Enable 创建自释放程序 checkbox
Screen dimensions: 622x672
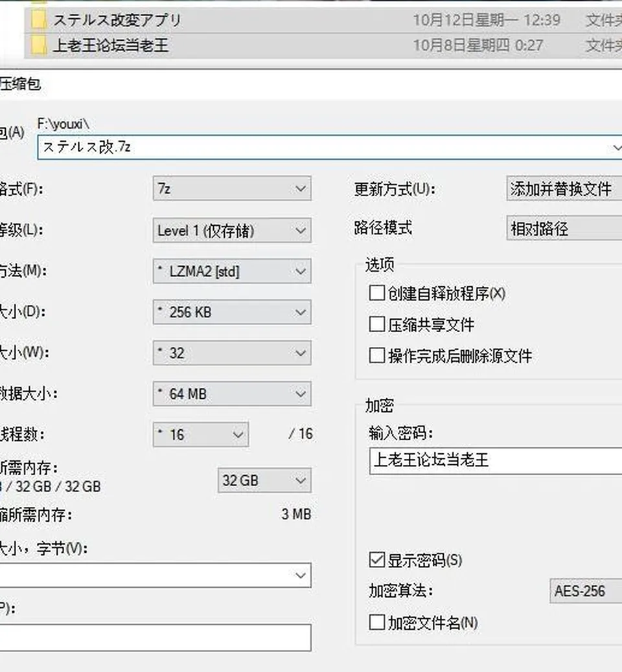click(x=376, y=293)
